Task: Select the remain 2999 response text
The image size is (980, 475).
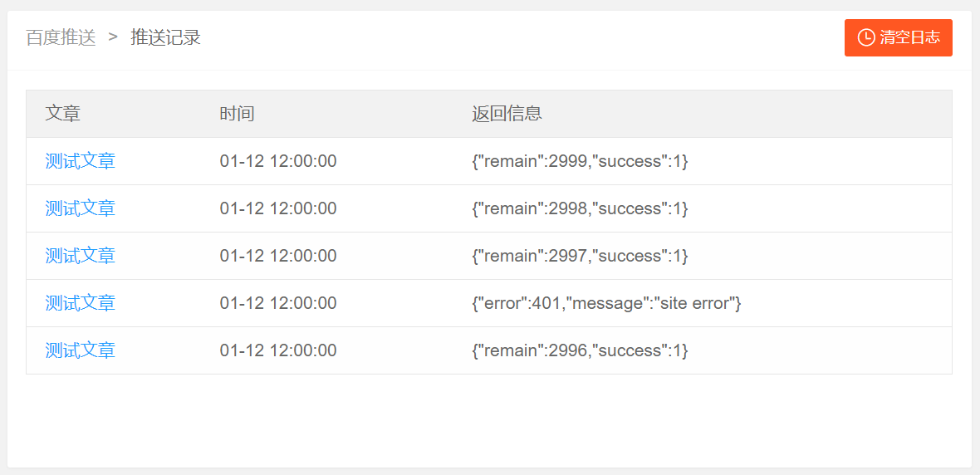Action: click(x=580, y=161)
